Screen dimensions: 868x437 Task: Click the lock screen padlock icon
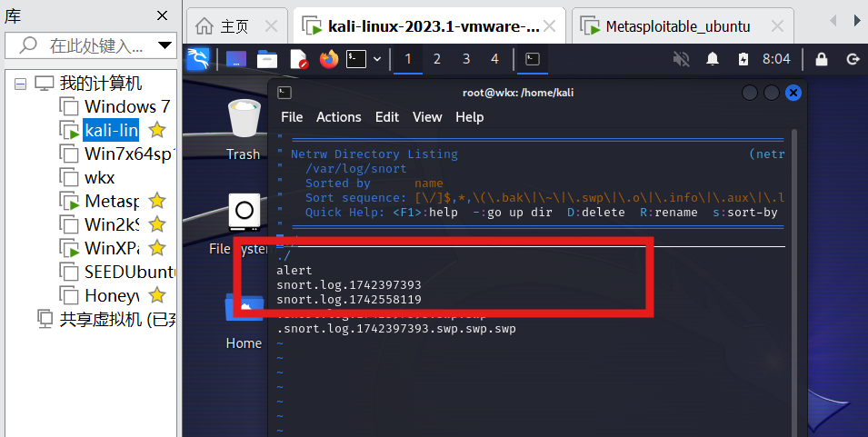pos(822,59)
